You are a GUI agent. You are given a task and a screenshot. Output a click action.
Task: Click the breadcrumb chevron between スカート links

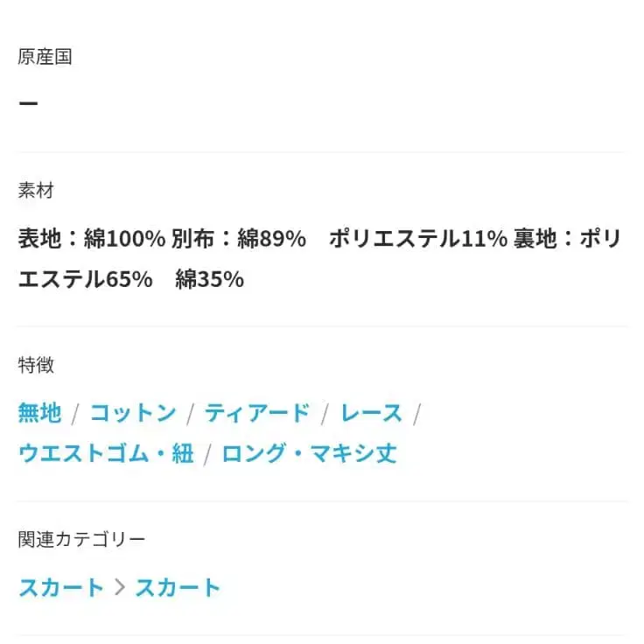coord(120,587)
